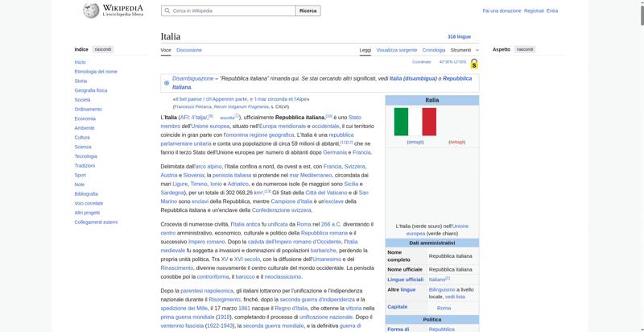The height and width of the screenshot is (332, 644).
Task: Open the vedi lista link in infobox
Action: coord(455,297)
